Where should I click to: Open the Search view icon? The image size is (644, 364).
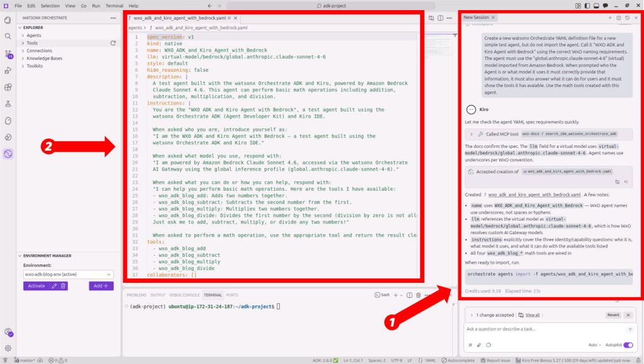point(7,37)
